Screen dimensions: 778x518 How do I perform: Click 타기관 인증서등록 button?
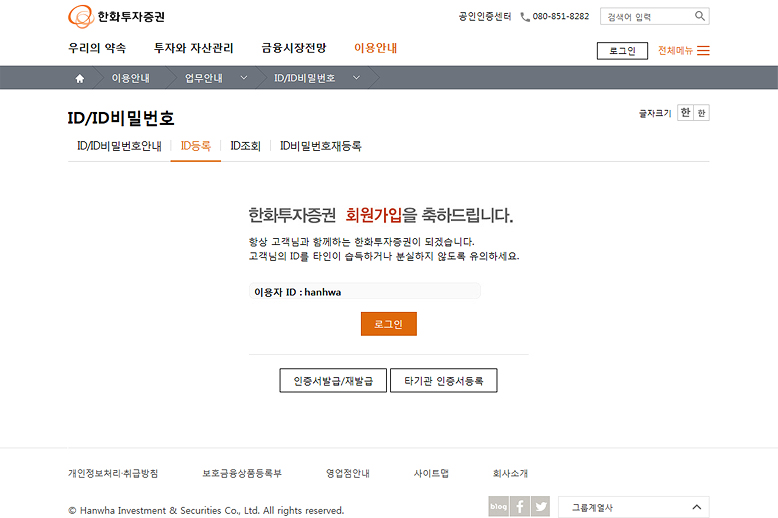[x=444, y=381]
